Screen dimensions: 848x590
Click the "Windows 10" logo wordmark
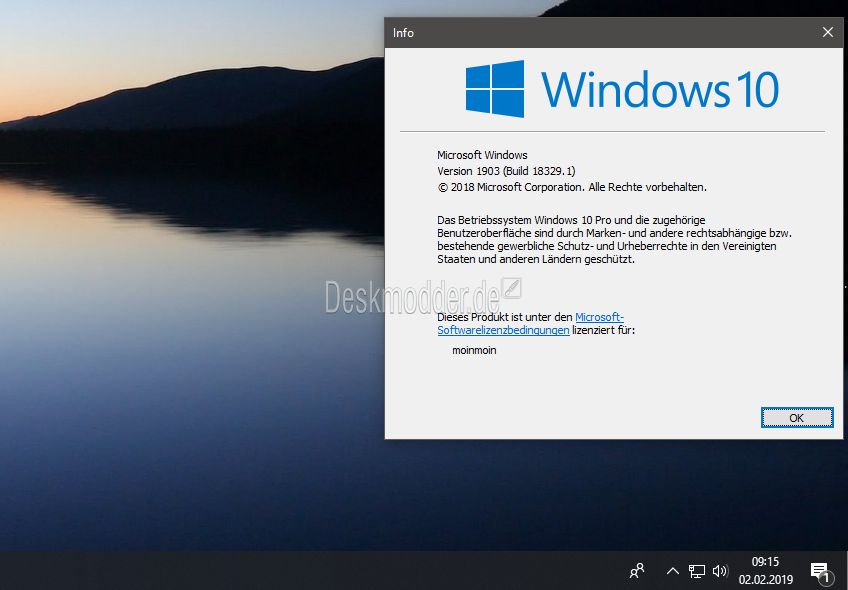click(x=660, y=89)
